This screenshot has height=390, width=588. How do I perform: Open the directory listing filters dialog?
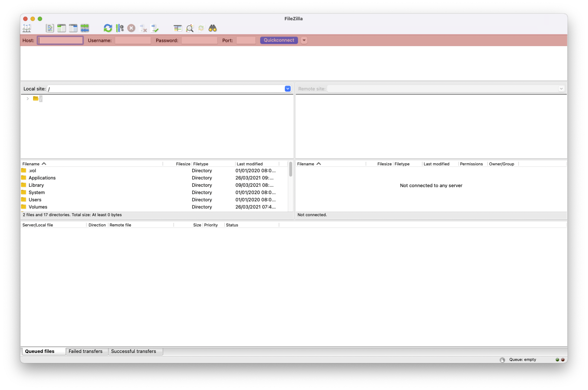(x=178, y=28)
